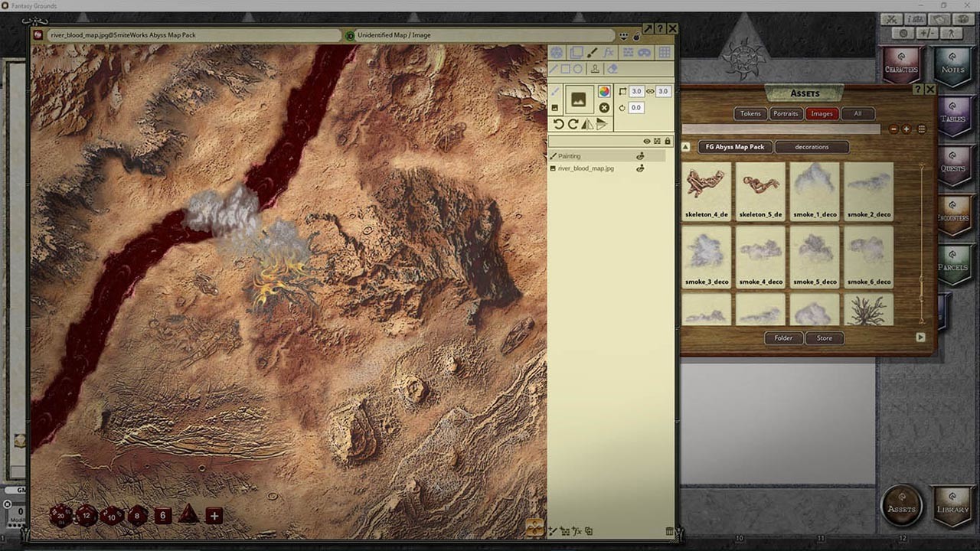Click the delete (X) stamp button
Image resolution: width=980 pixels, height=551 pixels.
604,107
